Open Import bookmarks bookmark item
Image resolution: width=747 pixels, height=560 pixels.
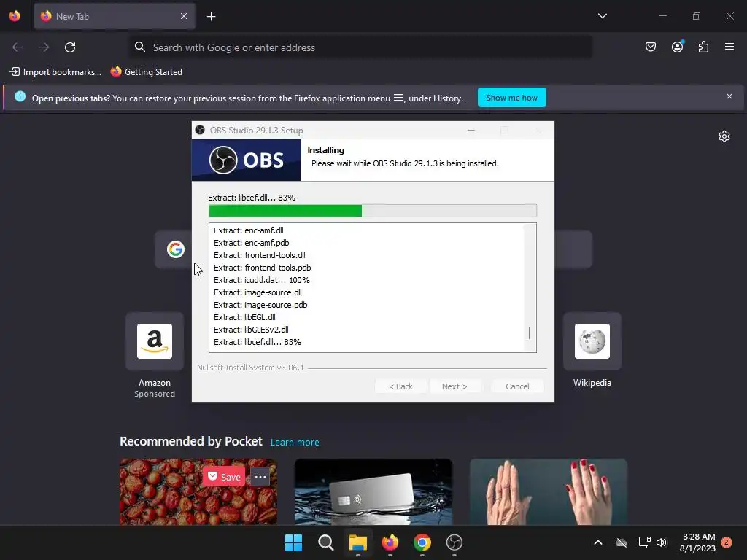[55, 72]
